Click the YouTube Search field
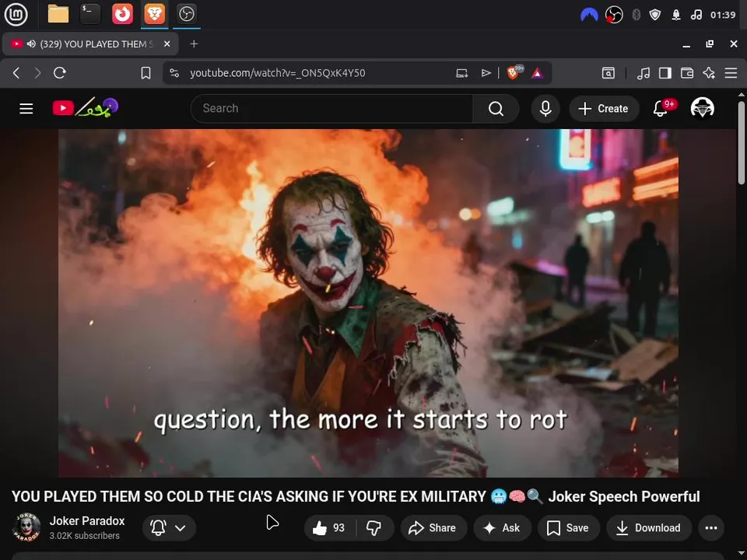 click(x=331, y=109)
